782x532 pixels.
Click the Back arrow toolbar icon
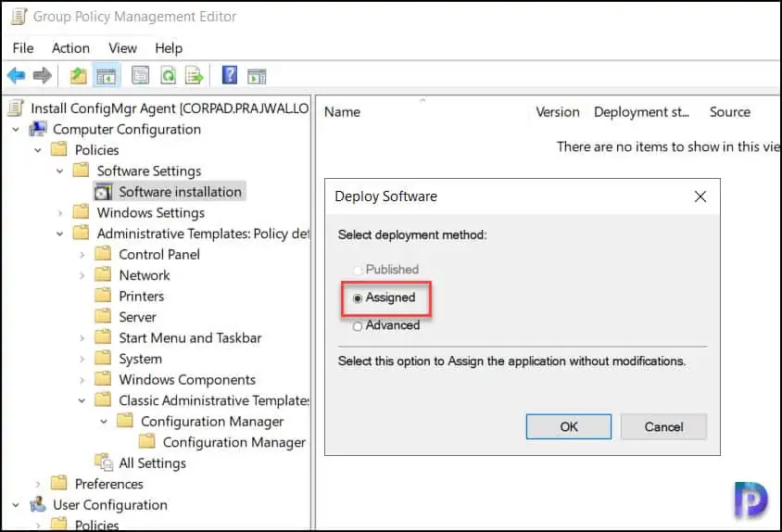pyautogui.click(x=16, y=76)
